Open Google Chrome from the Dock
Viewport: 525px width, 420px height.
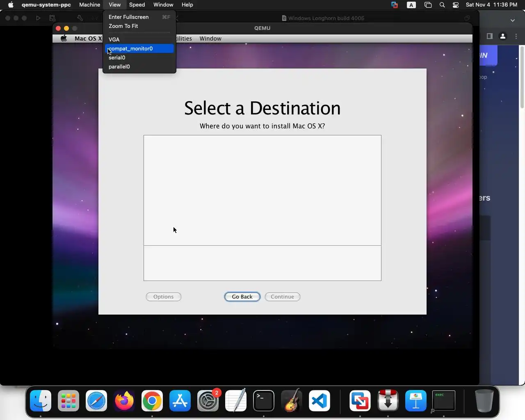(x=152, y=401)
